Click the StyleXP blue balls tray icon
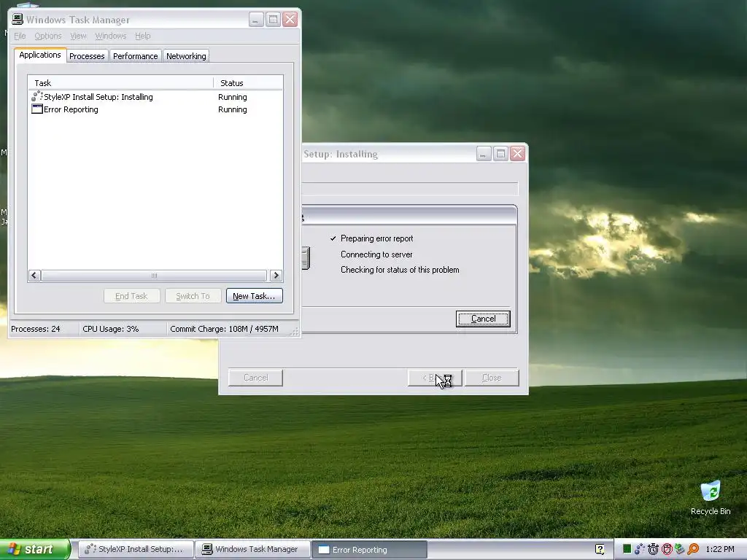The height and width of the screenshot is (560, 747). tap(640, 549)
